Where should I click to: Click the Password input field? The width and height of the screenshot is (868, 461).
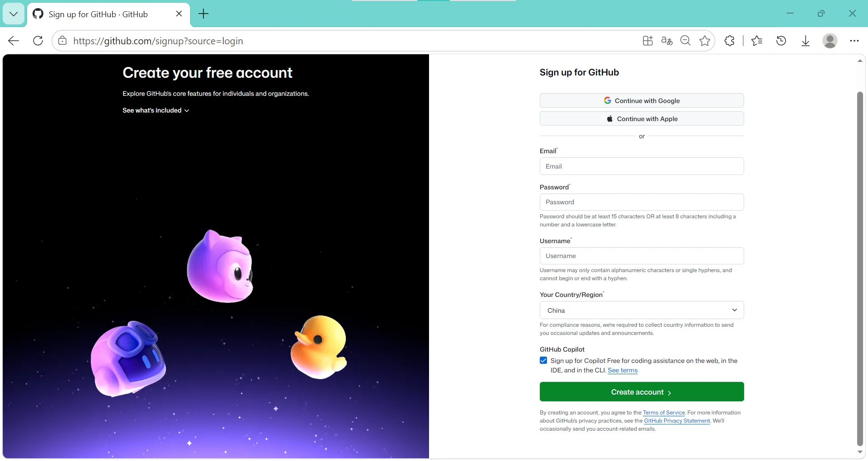(642, 202)
